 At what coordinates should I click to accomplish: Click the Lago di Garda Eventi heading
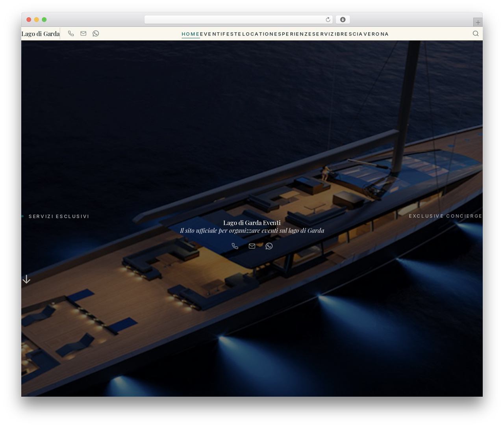coord(252,223)
